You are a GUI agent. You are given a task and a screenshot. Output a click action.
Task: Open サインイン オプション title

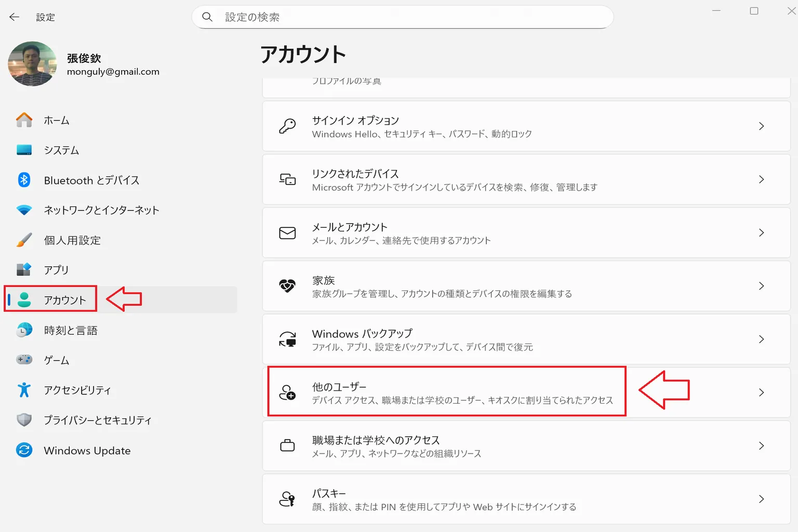(x=355, y=121)
